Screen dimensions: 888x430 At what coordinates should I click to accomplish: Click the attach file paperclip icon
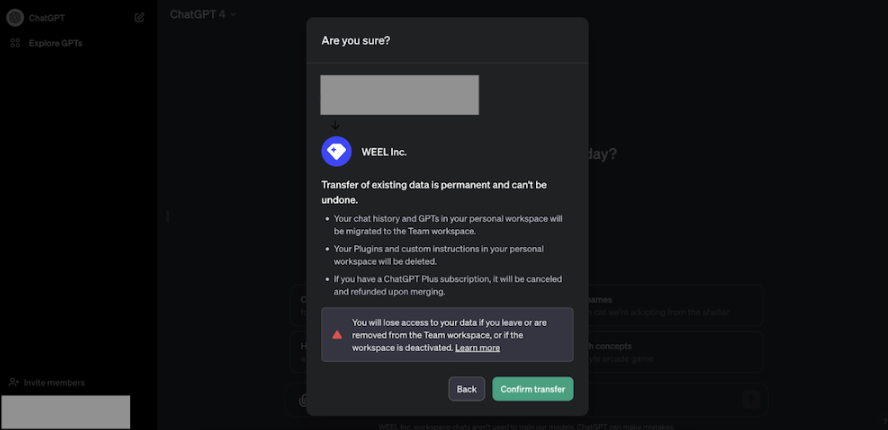tap(302, 400)
